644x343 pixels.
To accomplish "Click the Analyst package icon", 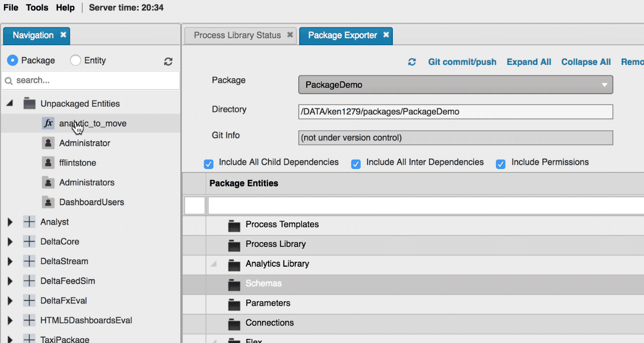I will [x=29, y=222].
